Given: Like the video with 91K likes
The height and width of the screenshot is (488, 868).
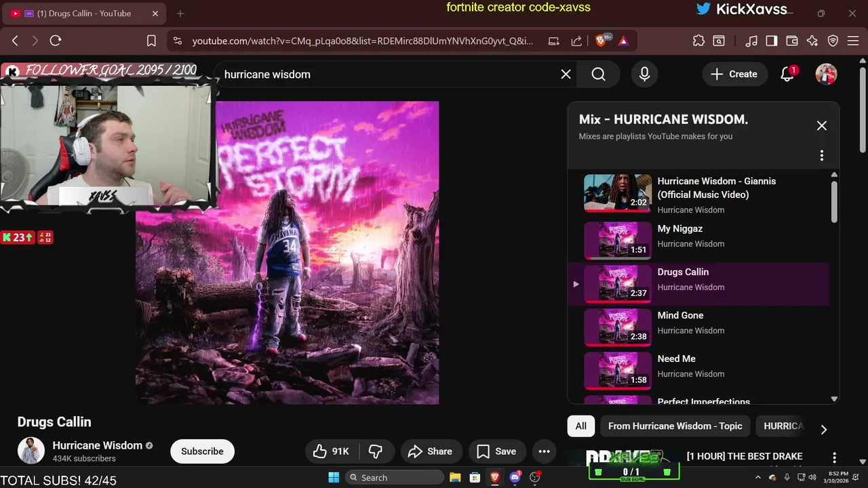Looking at the screenshot, I should coord(332,451).
